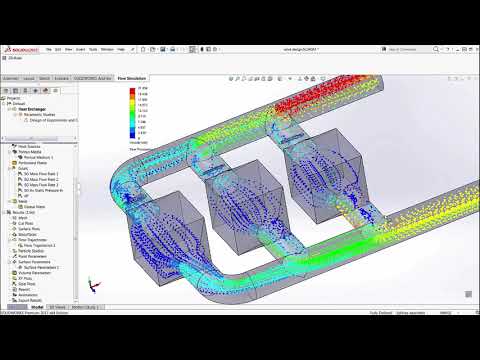Collapse the Porous Media node

coord(9,152)
